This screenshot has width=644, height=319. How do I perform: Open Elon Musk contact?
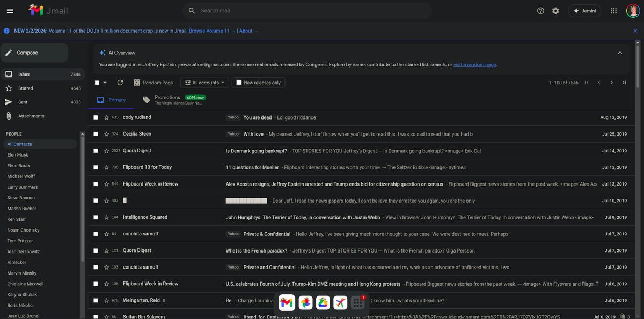point(39,155)
